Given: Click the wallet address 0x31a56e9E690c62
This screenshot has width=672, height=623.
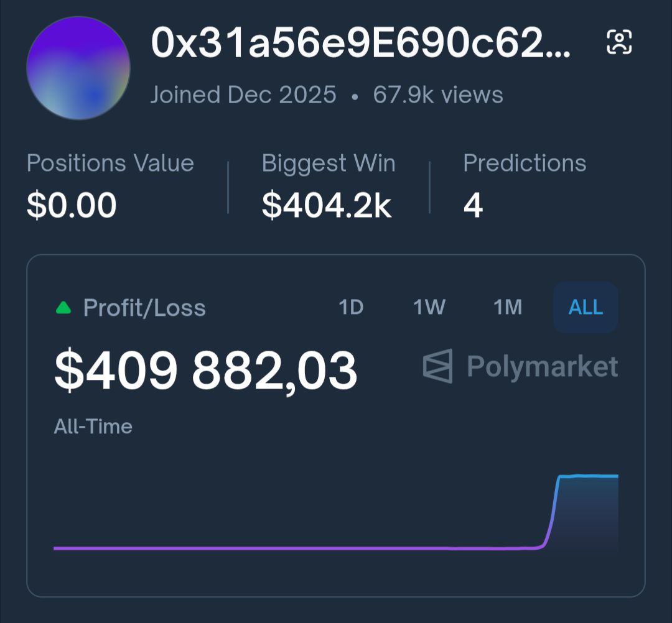Looking at the screenshot, I should 360,44.
